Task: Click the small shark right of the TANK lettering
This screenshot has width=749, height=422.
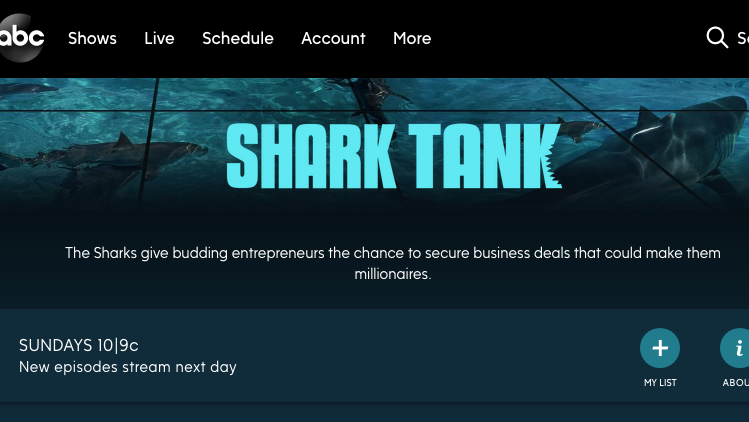Action: click(x=579, y=128)
